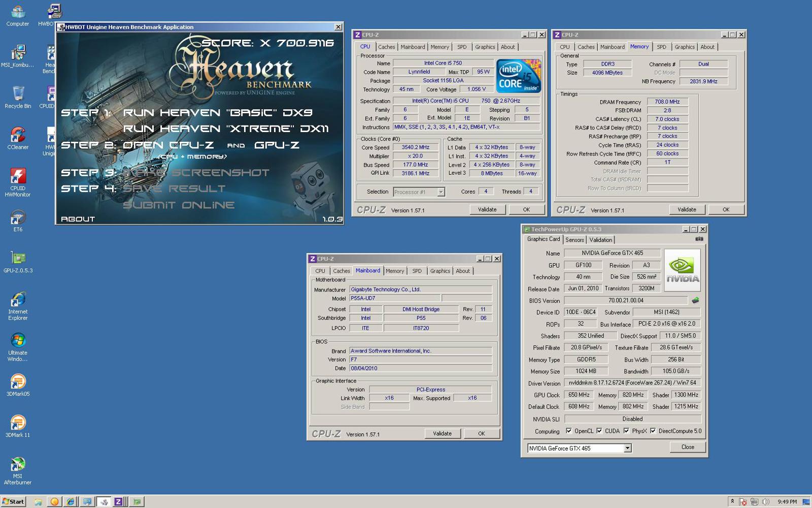Open the Computer desktop icon
Image resolution: width=812 pixels, height=508 pixels.
[x=18, y=15]
